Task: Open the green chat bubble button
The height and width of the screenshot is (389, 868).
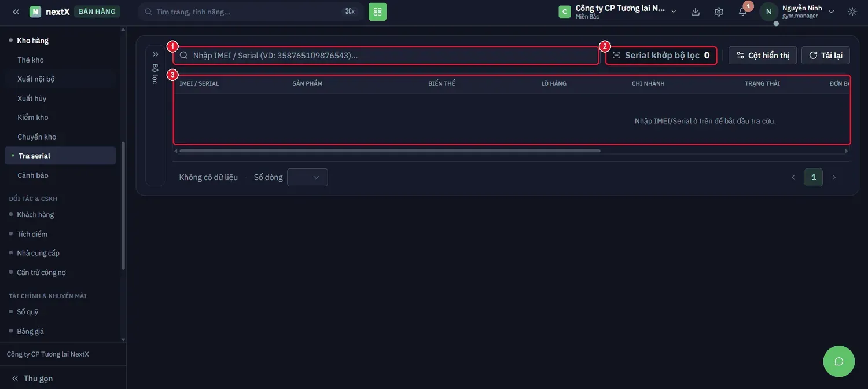Action: click(x=838, y=361)
